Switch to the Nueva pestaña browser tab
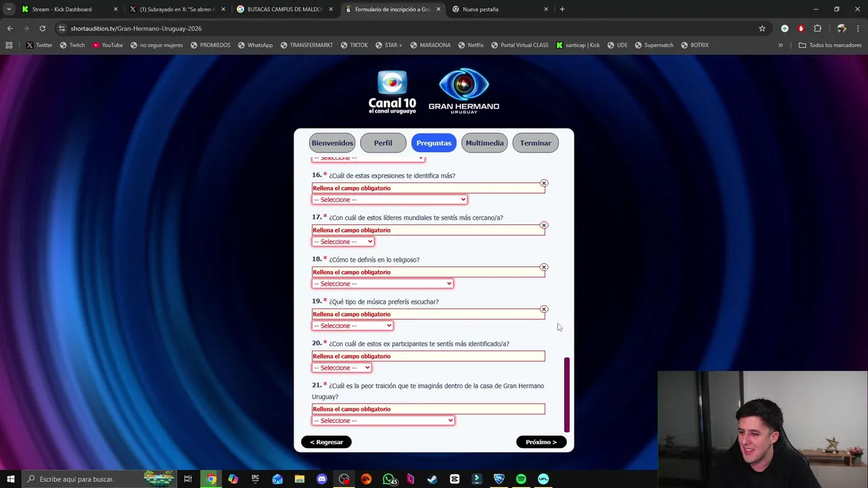Screen dimensions: 868x488 tap(500, 9)
